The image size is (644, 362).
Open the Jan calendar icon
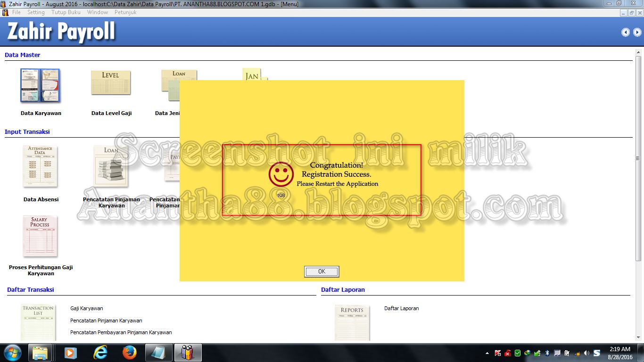[255, 74]
